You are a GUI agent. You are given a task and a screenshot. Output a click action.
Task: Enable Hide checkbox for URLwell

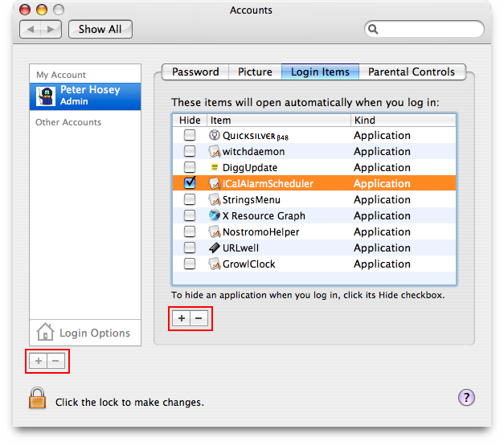[190, 248]
